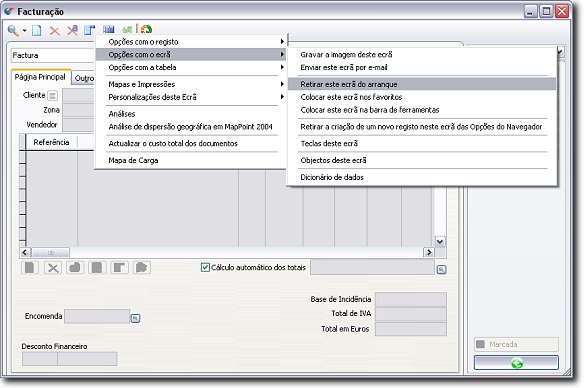Expand Opções com o registo submenu

pos(191,42)
